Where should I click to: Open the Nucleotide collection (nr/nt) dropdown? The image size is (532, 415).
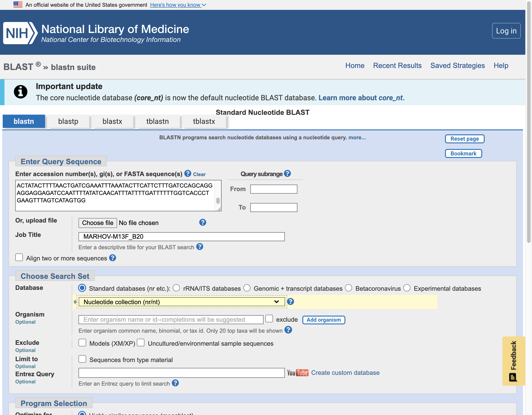tap(181, 302)
